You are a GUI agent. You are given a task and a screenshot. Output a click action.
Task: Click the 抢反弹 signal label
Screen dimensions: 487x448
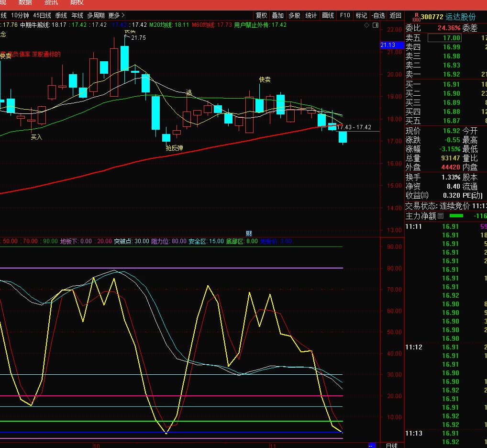coord(174,148)
